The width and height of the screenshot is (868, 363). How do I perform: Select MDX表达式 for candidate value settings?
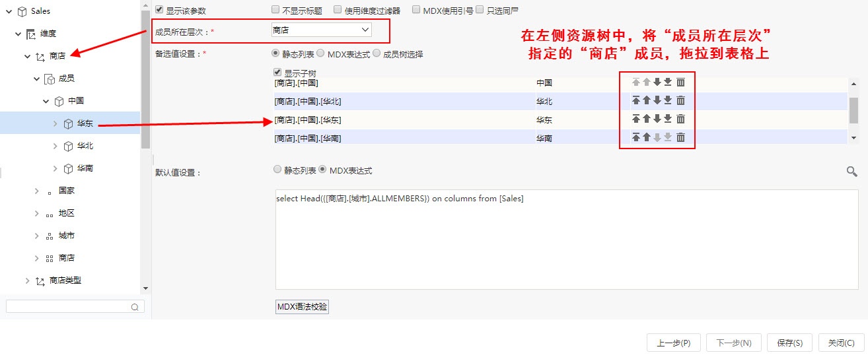click(320, 53)
